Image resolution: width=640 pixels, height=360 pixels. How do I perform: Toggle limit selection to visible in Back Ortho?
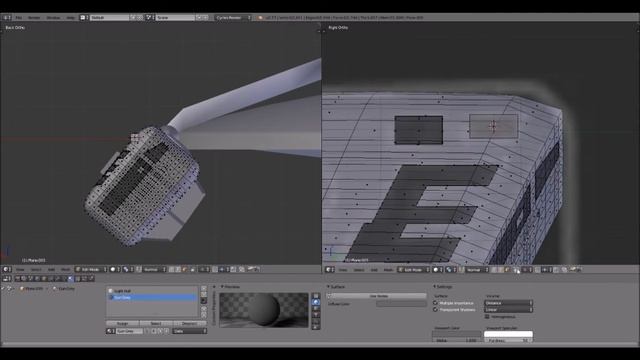tap(193, 269)
